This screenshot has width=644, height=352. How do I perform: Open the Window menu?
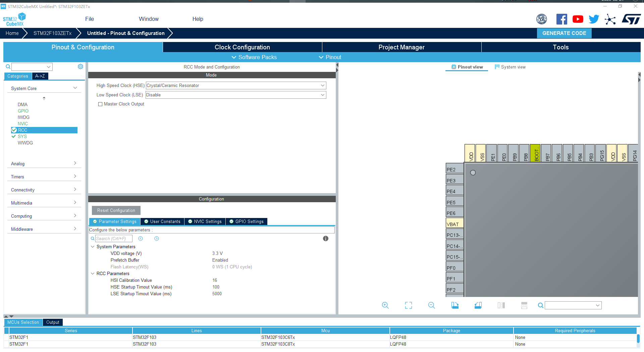pyautogui.click(x=149, y=19)
